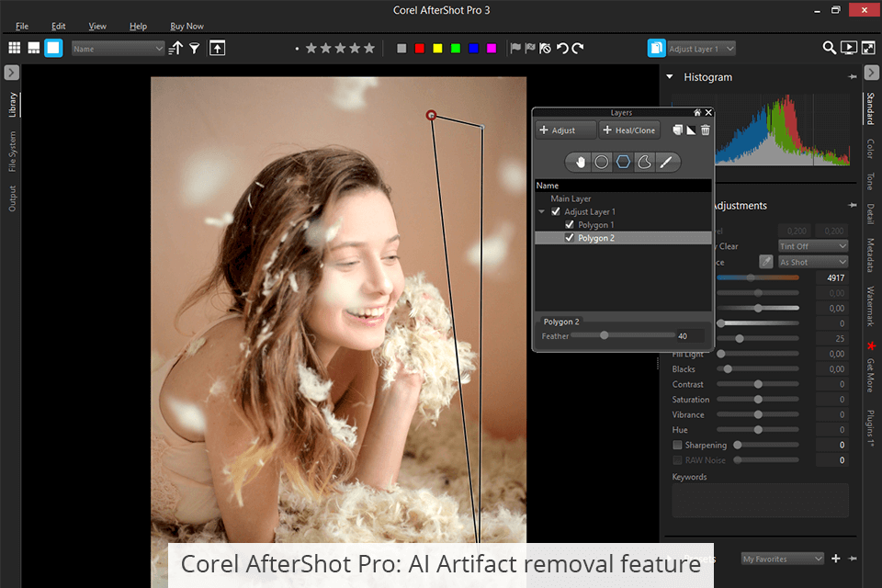Pick the brush tool in Layers panel
The image size is (882, 588).
(x=667, y=162)
